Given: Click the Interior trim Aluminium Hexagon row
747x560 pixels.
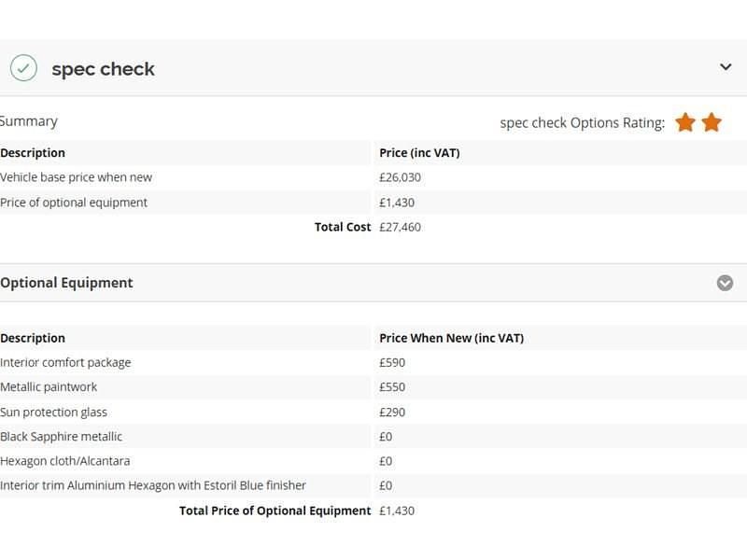Looking at the screenshot, I should click(x=153, y=485).
